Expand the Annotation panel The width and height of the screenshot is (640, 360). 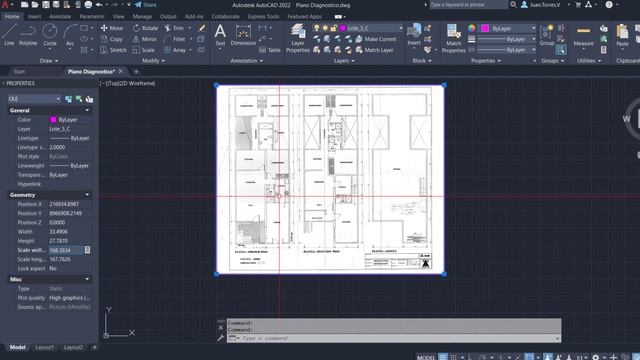tap(247, 60)
